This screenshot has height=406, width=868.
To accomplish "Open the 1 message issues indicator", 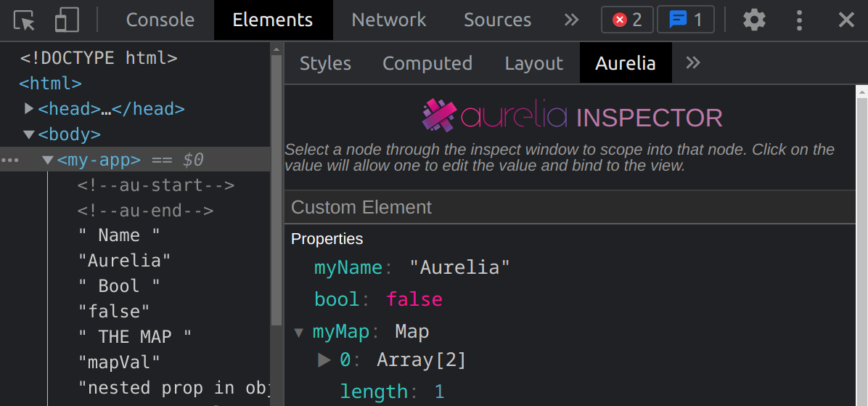I will click(x=685, y=20).
